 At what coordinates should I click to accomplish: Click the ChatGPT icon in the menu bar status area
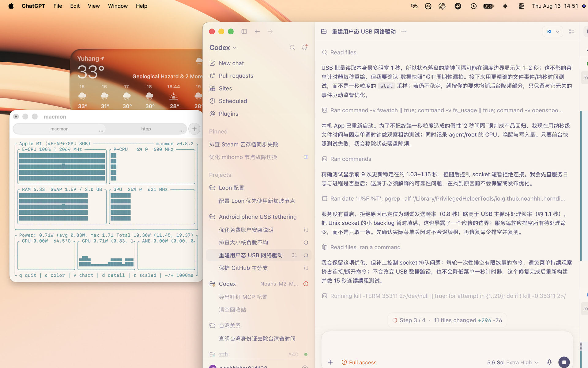pos(442,6)
